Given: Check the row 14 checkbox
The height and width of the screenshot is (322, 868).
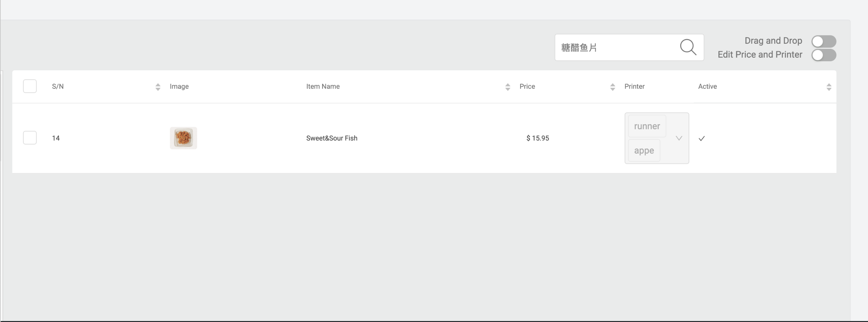Looking at the screenshot, I should point(30,138).
